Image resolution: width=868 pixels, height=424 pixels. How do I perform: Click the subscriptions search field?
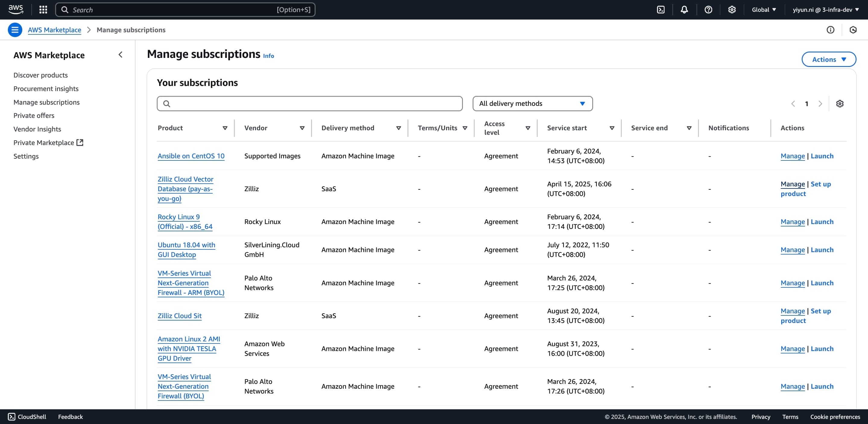click(x=309, y=103)
